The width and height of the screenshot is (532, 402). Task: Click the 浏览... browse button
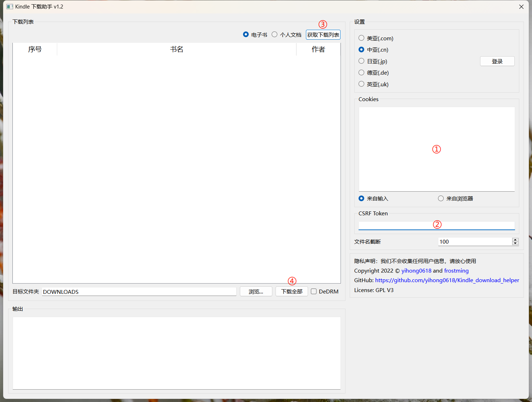[x=256, y=291]
